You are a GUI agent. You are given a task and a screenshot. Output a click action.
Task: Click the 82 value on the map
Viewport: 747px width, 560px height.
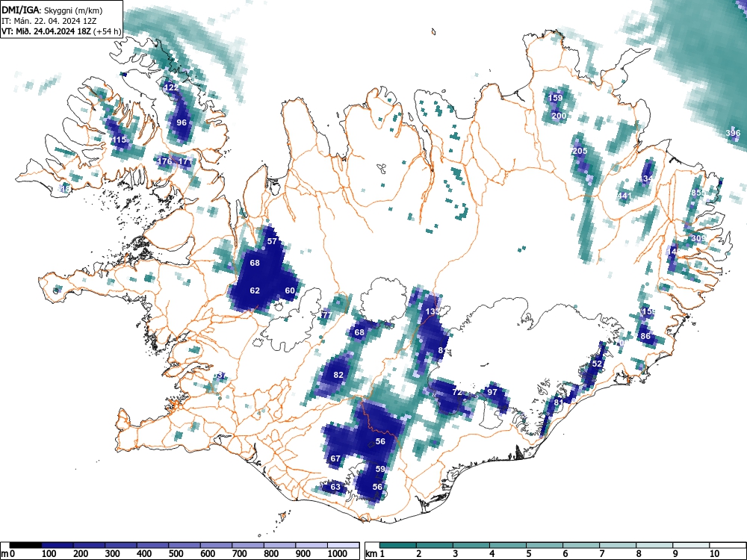338,375
